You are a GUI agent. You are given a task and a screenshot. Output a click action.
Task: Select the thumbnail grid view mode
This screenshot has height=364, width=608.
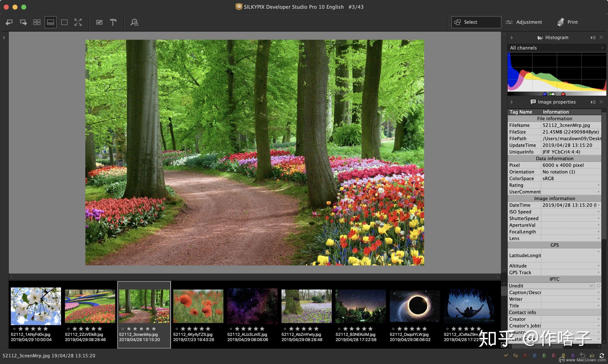click(x=37, y=22)
